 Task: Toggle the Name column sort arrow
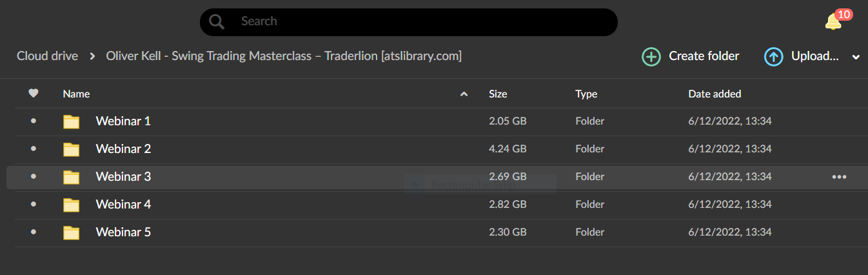[x=464, y=94]
